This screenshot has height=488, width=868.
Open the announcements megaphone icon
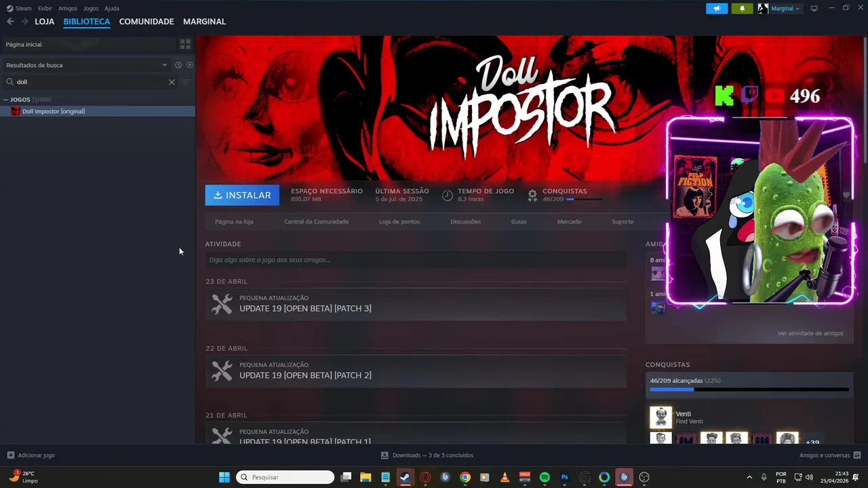[x=717, y=8]
